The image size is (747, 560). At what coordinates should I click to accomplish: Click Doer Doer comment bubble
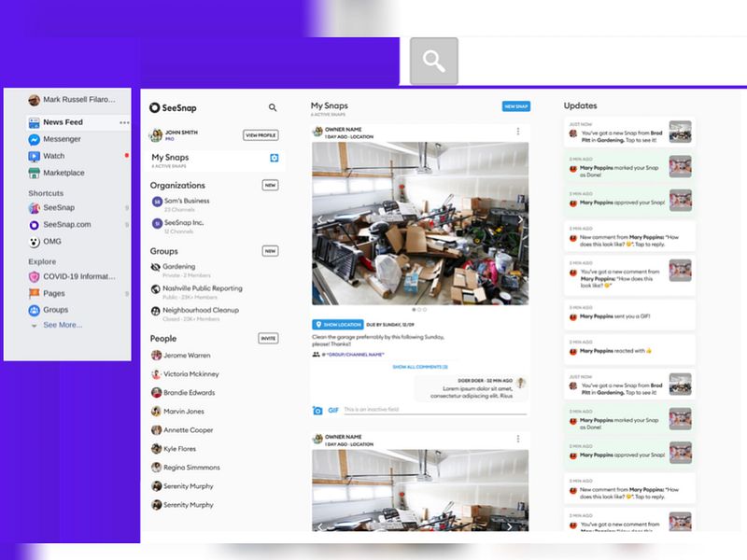tap(471, 388)
